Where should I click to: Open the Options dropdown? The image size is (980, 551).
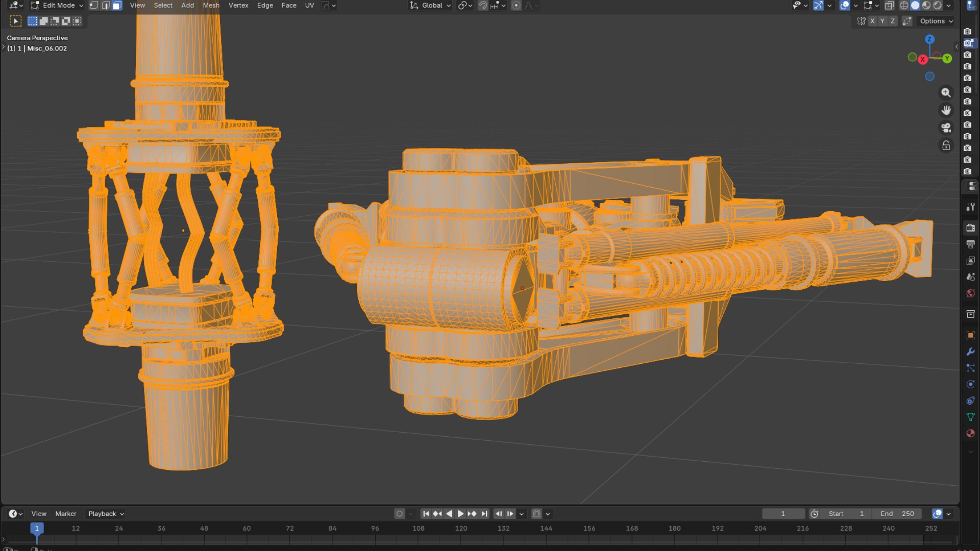coord(936,21)
